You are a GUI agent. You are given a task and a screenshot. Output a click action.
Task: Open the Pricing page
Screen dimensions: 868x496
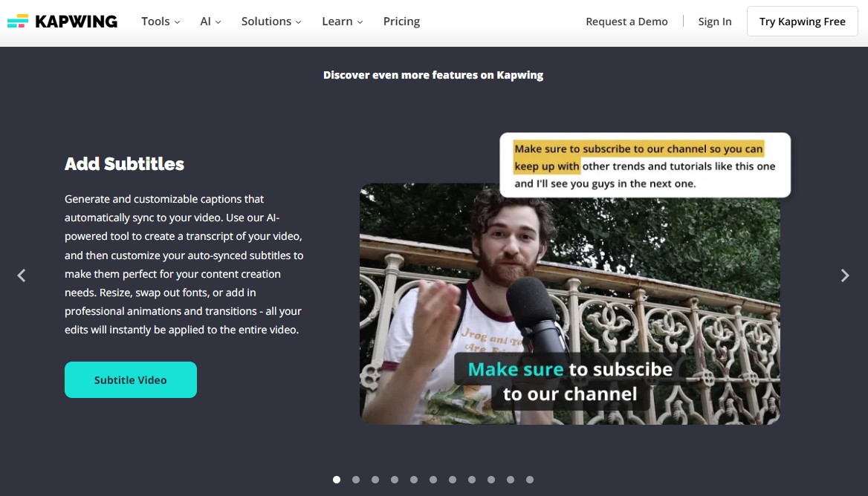401,22
